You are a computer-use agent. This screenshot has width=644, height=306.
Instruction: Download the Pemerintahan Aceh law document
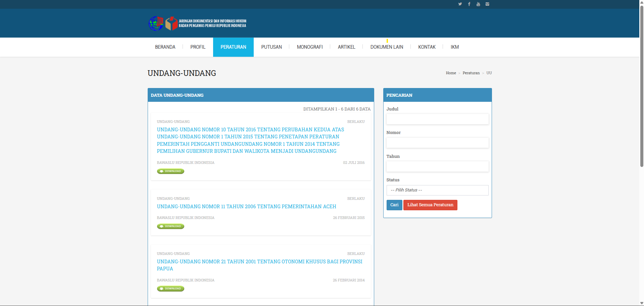(x=170, y=226)
